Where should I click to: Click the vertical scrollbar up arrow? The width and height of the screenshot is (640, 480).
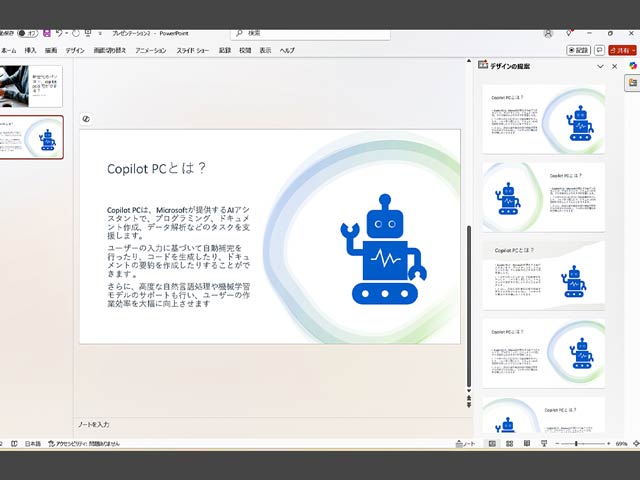click(x=469, y=61)
